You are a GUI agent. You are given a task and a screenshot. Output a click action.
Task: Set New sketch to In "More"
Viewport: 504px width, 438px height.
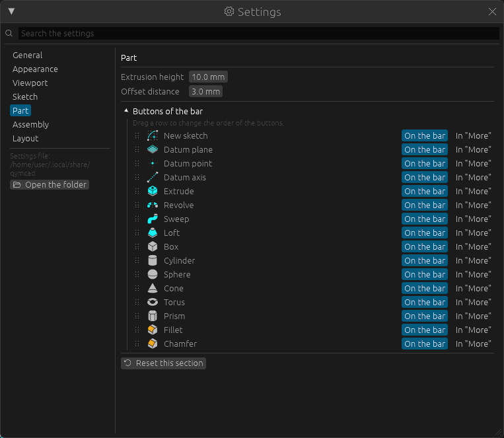(x=473, y=135)
